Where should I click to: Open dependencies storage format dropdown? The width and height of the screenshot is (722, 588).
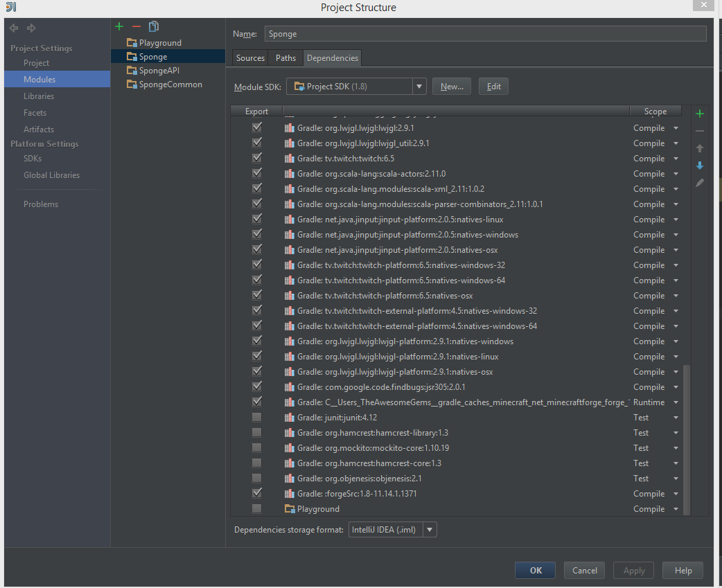(x=430, y=530)
